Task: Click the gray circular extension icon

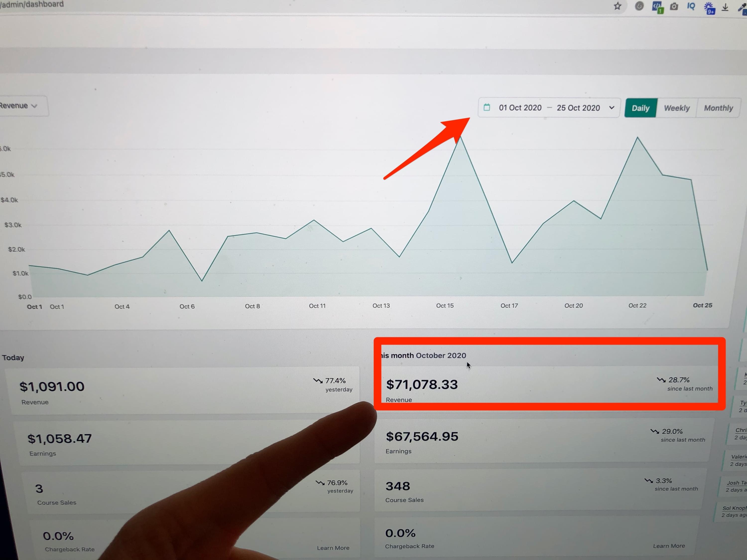Action: [639, 6]
